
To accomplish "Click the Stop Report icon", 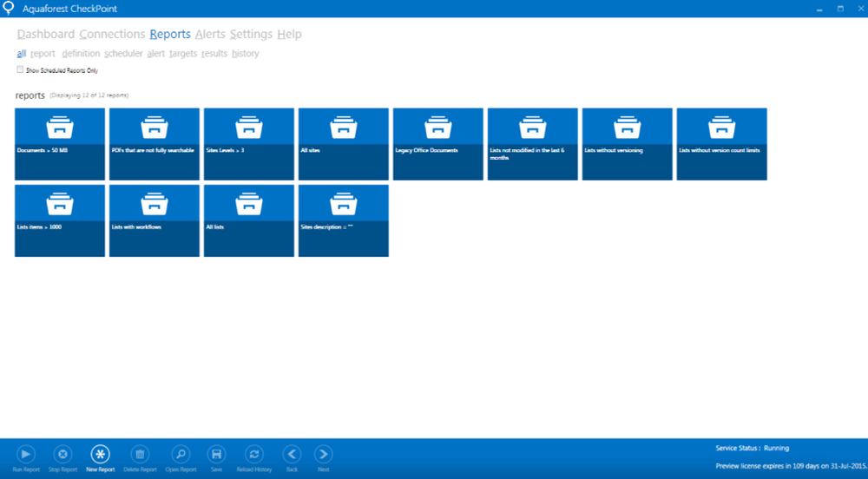I will (62, 455).
